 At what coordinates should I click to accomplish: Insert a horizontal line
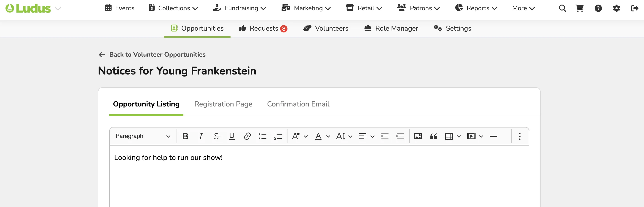(x=493, y=136)
